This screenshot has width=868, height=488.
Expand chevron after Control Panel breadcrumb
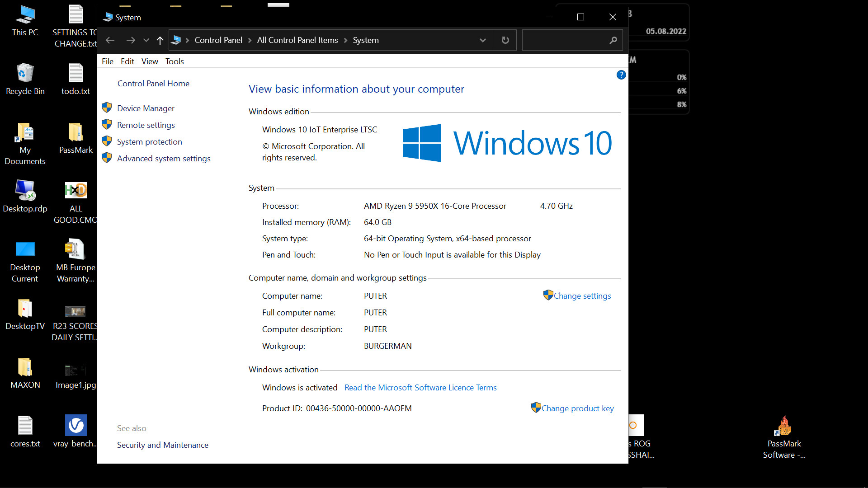tap(250, 40)
